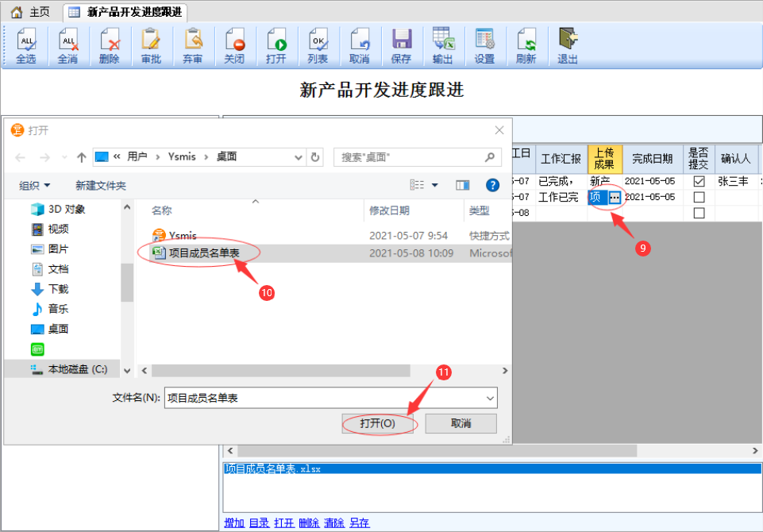
Task: Click the 清除 clear link
Action: pos(334,522)
